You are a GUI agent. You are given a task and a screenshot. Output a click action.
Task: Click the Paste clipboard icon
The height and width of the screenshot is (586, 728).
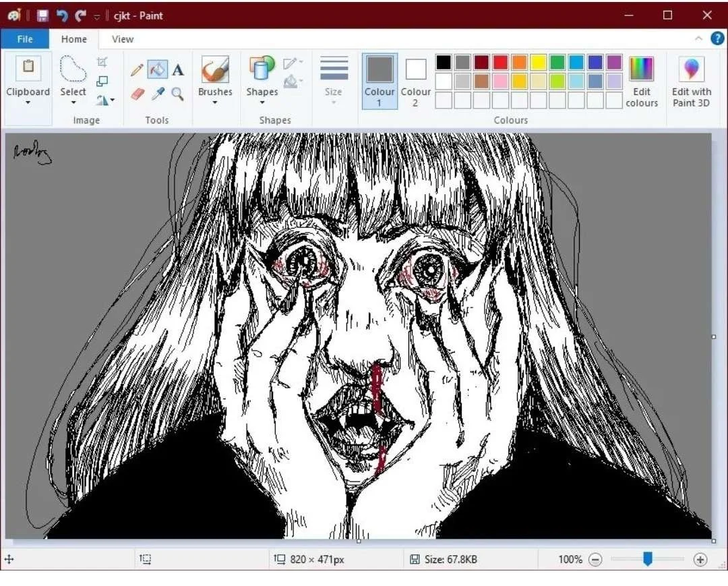[28, 68]
